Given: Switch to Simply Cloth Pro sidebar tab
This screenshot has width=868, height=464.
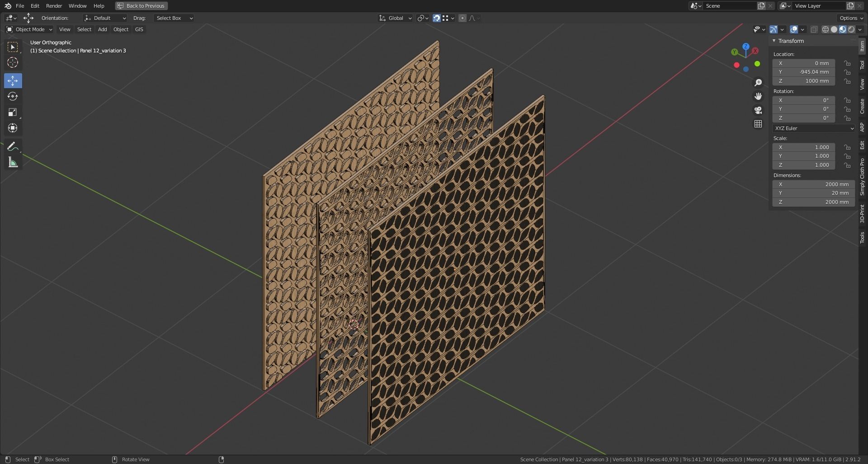Looking at the screenshot, I should (862, 177).
